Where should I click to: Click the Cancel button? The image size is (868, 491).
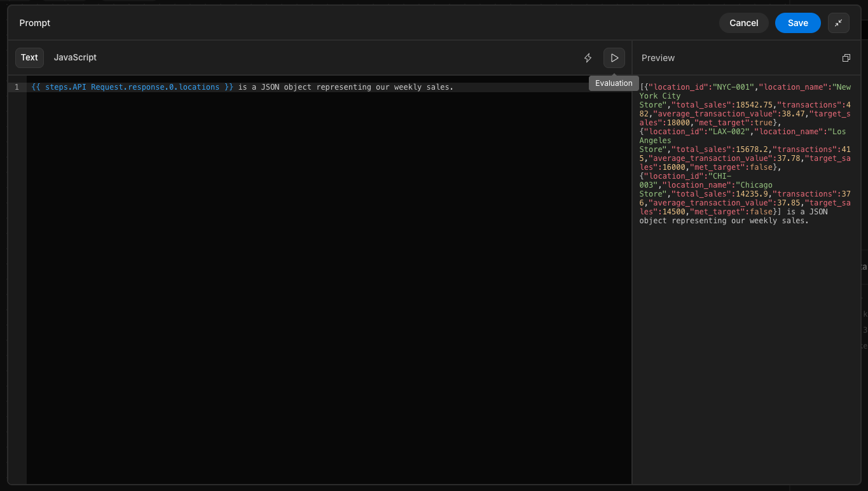point(743,23)
